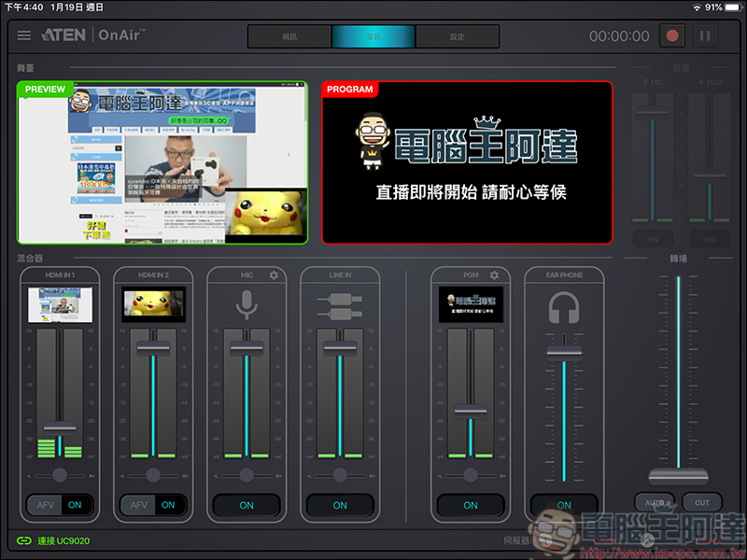747x560 pixels.
Task: Click the 連接 UC9020 connection status
Action: (63, 540)
